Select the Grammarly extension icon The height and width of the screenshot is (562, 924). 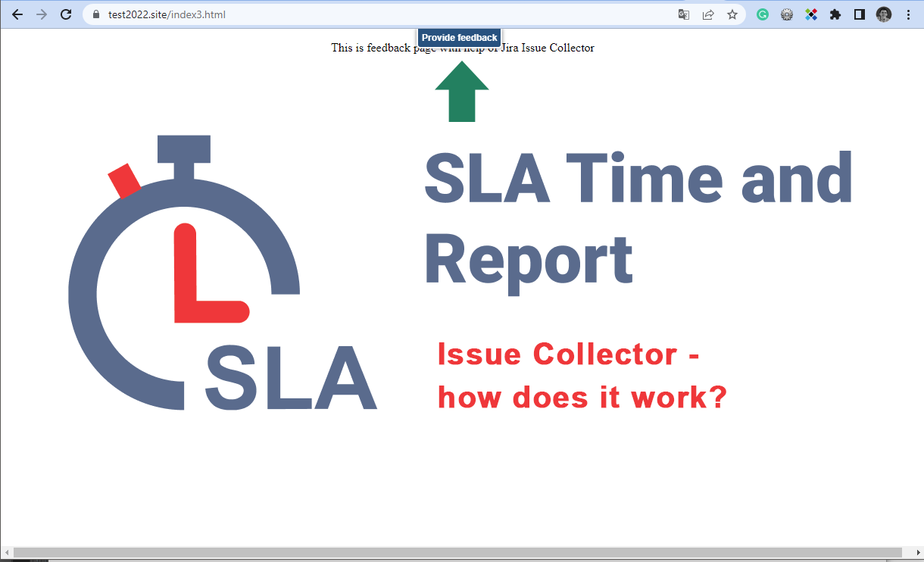[762, 14]
